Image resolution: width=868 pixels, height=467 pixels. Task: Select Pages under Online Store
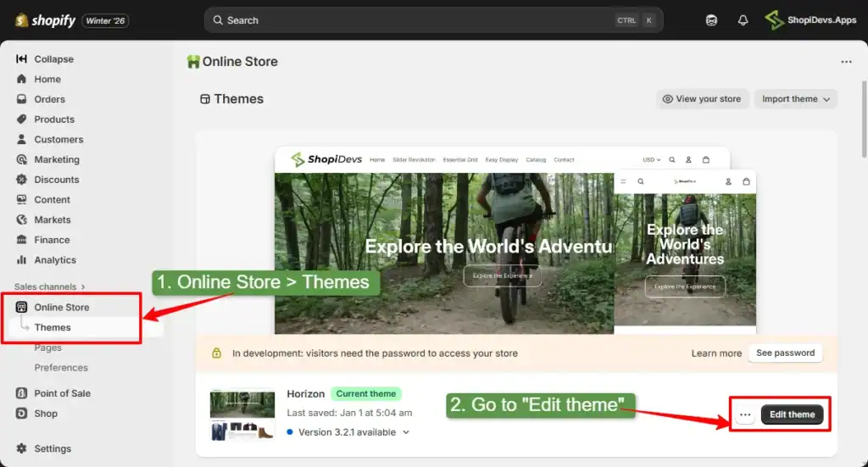(x=47, y=348)
